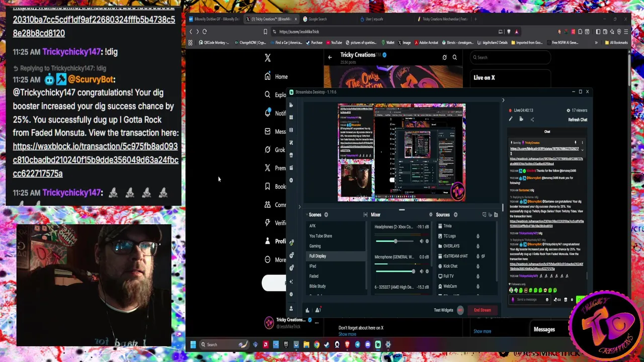
Task: Click Show more under Live on X
Action: (482, 331)
